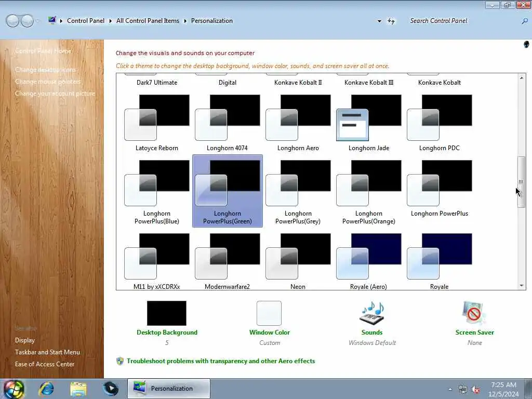This screenshot has width=532, height=399.
Task: Click the address bar computer icon
Action: [52, 20]
